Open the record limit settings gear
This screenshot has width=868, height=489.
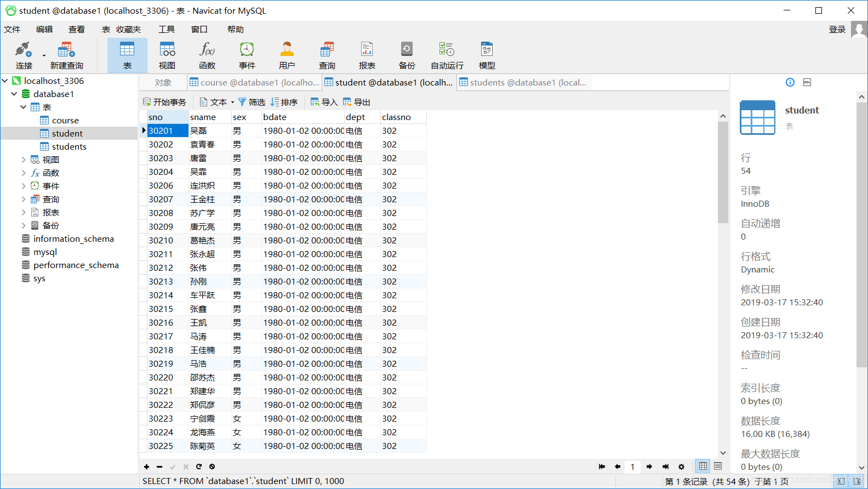coord(681,467)
